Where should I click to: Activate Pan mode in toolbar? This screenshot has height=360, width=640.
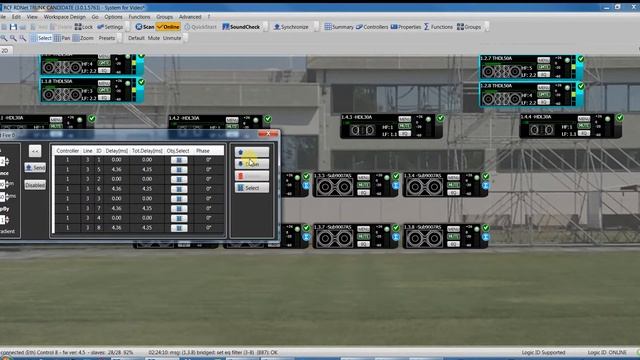pos(62,38)
